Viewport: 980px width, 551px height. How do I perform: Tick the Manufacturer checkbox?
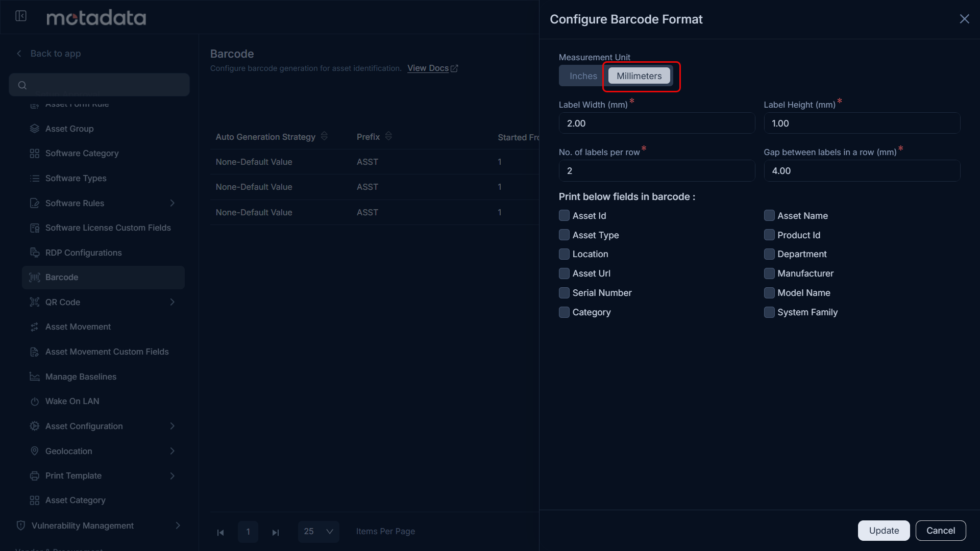pyautogui.click(x=769, y=273)
